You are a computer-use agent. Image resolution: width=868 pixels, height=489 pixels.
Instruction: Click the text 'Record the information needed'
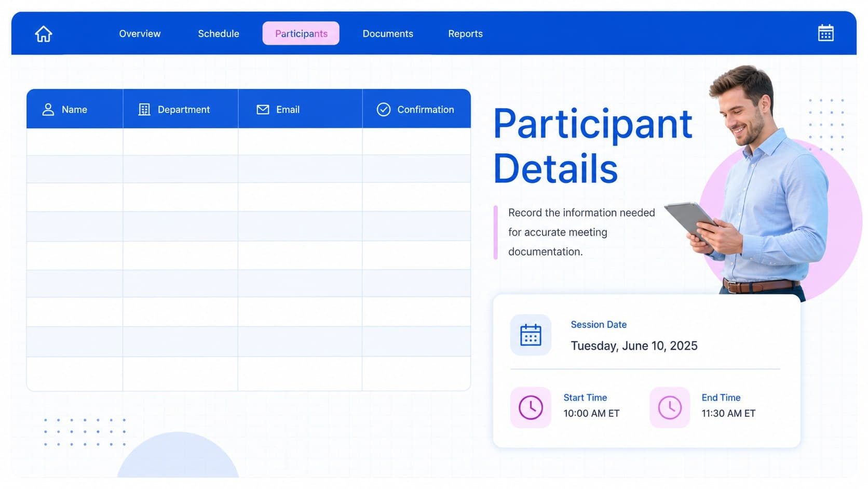[x=581, y=213]
